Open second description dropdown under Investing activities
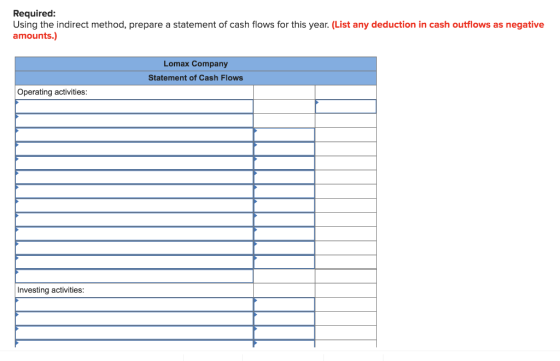Screen dimensions: 560x361 (x=134, y=319)
